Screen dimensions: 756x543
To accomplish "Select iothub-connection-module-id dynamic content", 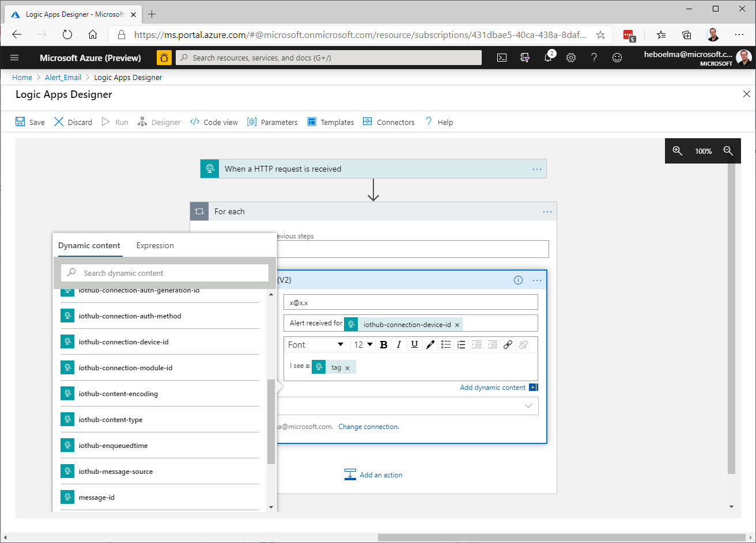I will pos(160,368).
